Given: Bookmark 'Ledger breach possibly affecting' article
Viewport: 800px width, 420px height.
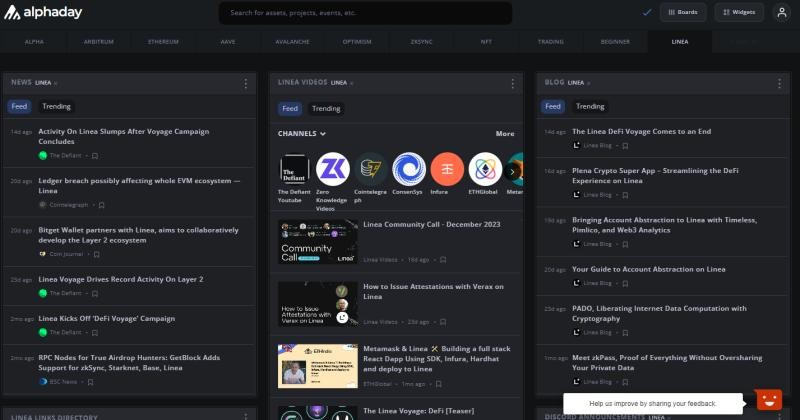Looking at the screenshot, I should [102, 205].
